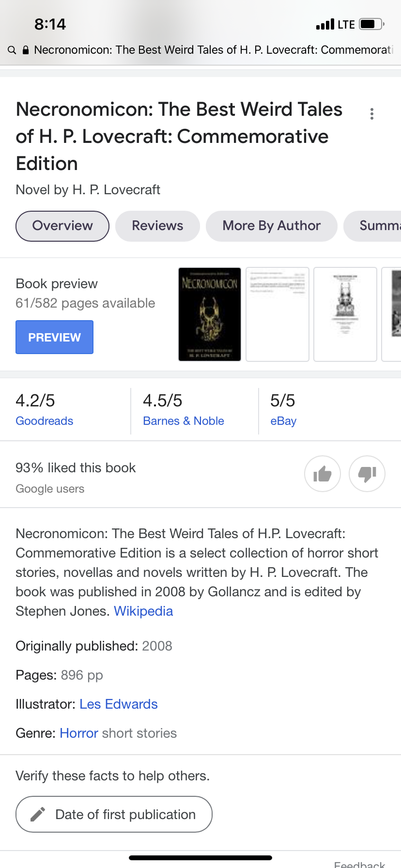
Task: Open the Goodreads rating link
Action: coord(45,421)
